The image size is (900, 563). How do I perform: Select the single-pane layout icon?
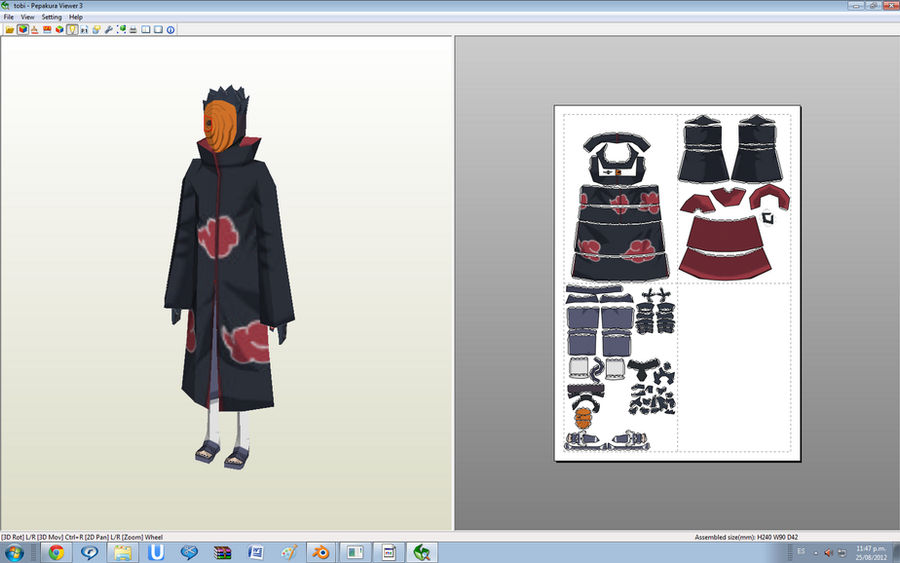(x=158, y=29)
